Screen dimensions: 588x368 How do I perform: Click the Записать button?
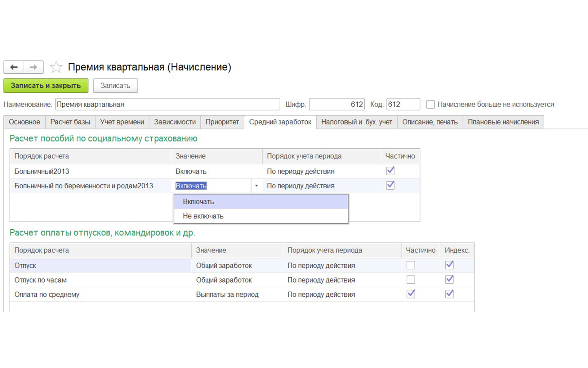(115, 86)
